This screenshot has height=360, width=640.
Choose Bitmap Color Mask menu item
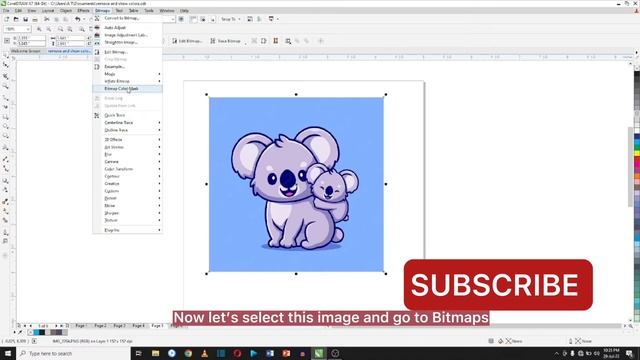click(128, 89)
